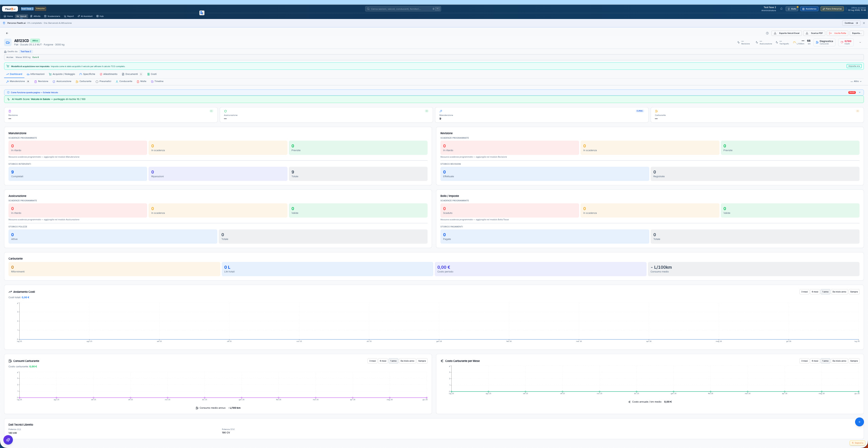Click the wrench icon on Manutenzione card

click(441, 111)
